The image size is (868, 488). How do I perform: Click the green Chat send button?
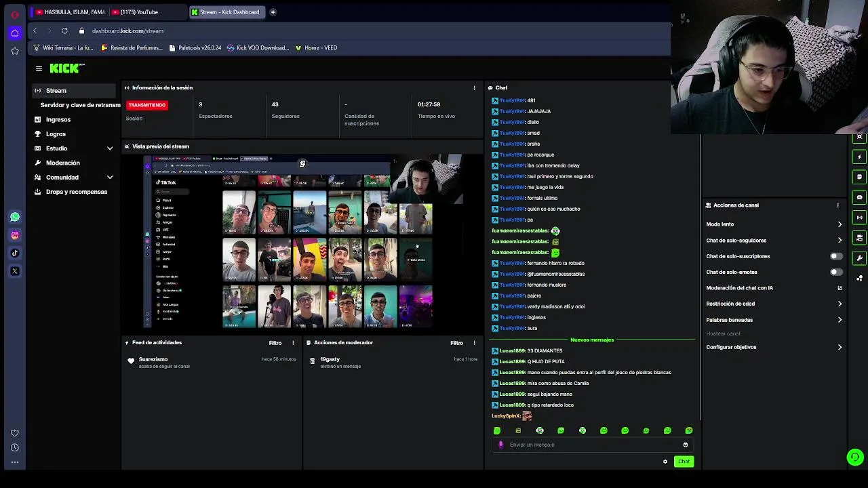coord(684,462)
